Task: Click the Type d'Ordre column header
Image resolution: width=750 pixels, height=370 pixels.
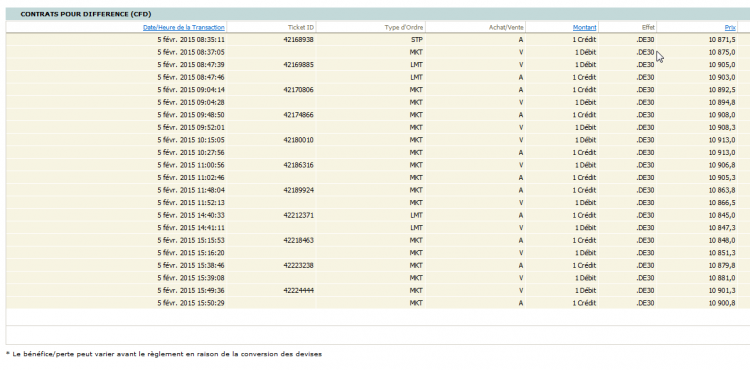Action: tap(404, 28)
